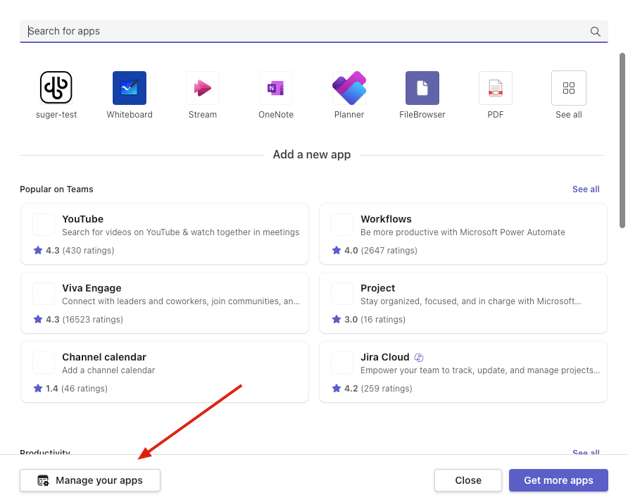Screen dimensions: 628x500
Task: Click the Manage your apps button
Action: pos(90,480)
